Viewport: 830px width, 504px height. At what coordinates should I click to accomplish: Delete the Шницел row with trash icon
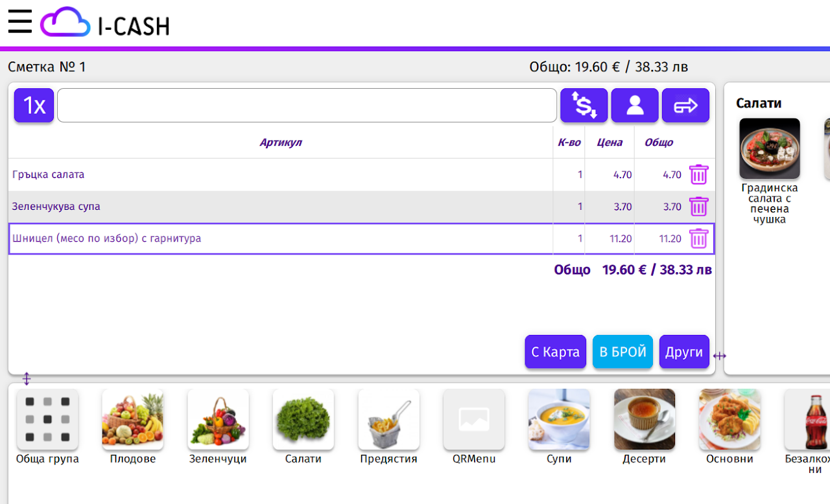click(x=698, y=238)
